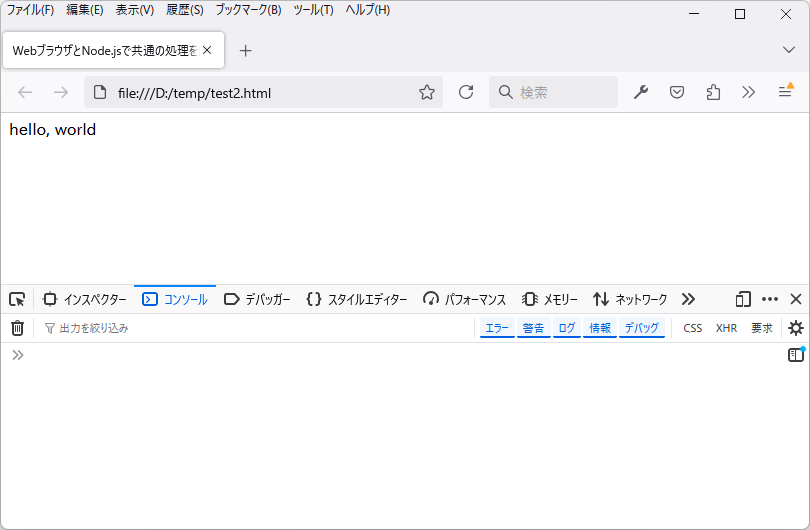Click the forward navigation arrow
The height and width of the screenshot is (530, 810).
[x=60, y=92]
